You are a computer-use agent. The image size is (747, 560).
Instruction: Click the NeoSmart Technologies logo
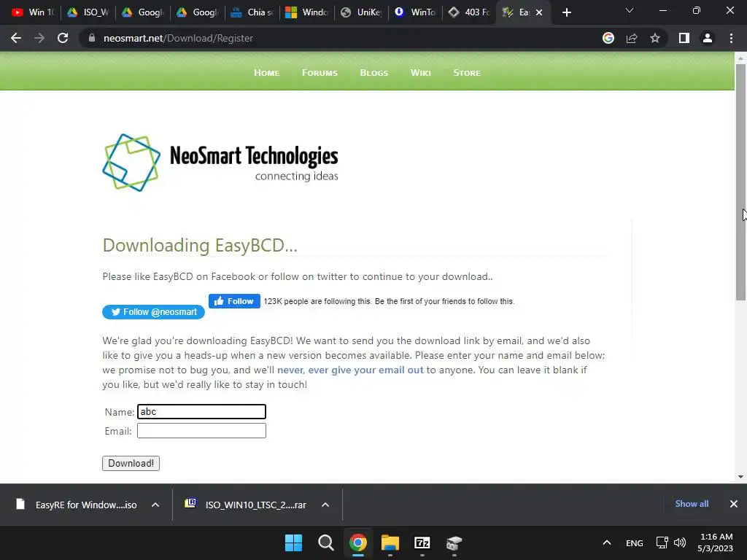[x=220, y=163]
